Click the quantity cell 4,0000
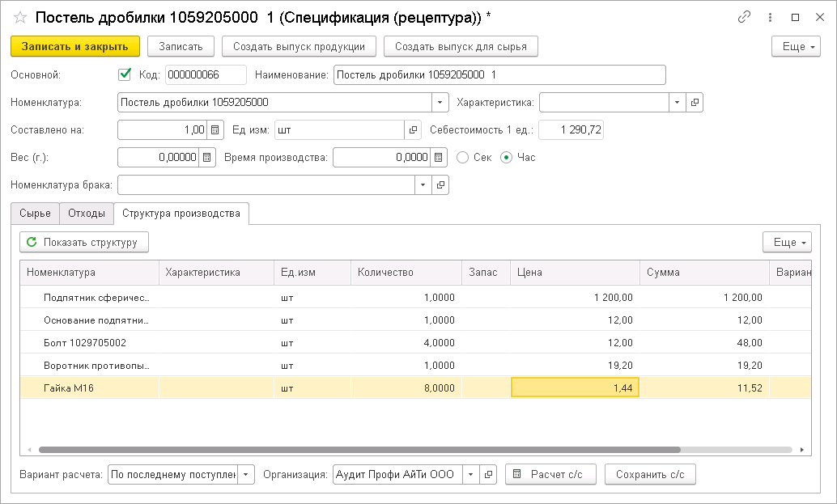The image size is (837, 504). (x=406, y=342)
